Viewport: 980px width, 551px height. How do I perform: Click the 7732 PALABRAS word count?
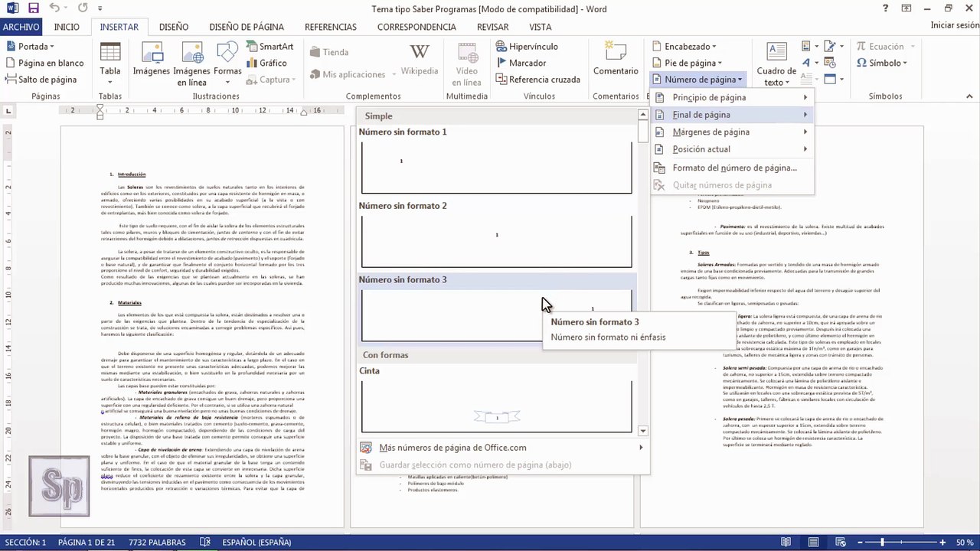point(157,543)
